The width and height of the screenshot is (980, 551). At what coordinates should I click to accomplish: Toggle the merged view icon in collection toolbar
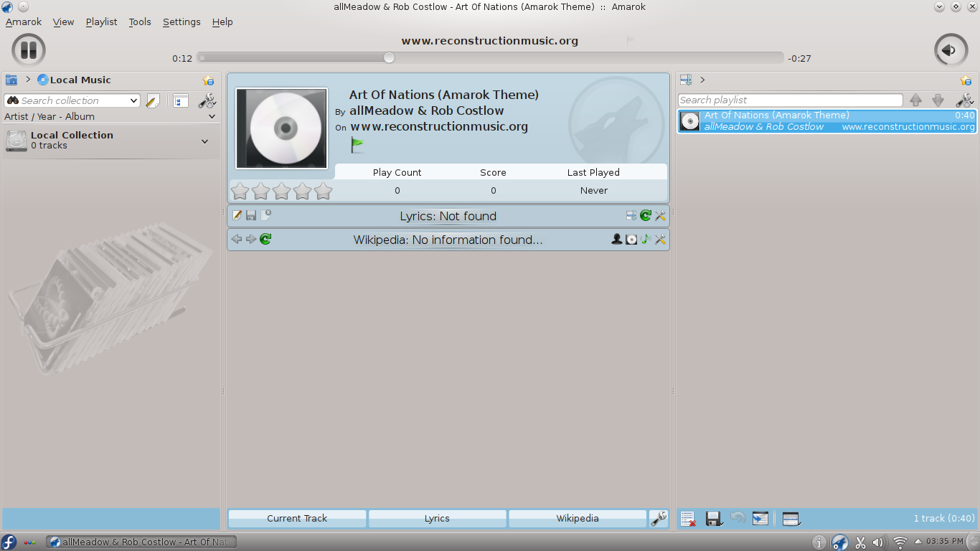(x=181, y=100)
